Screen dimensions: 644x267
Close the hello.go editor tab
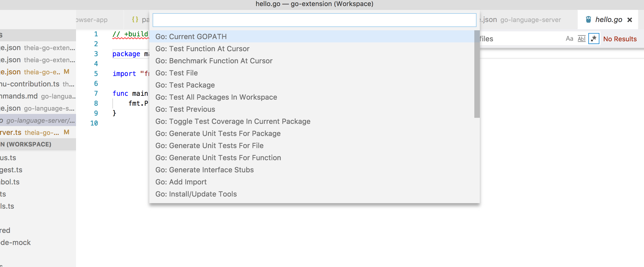tap(629, 20)
